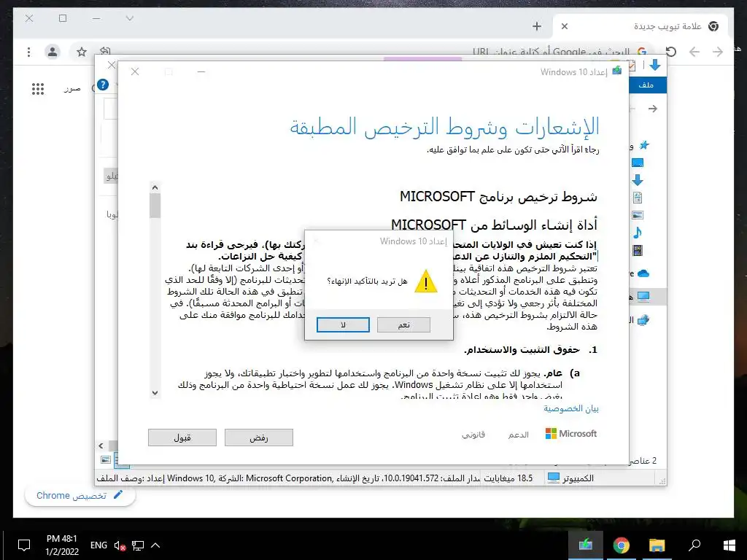Select OneDrive cloud icon in Explorer sidebar
The width and height of the screenshot is (747, 560).
[643, 273]
